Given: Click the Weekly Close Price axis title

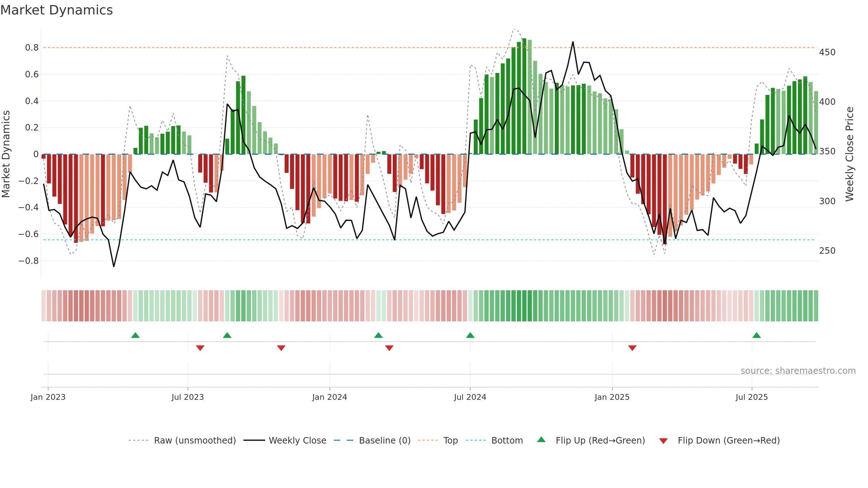Looking at the screenshot, I should (850, 154).
